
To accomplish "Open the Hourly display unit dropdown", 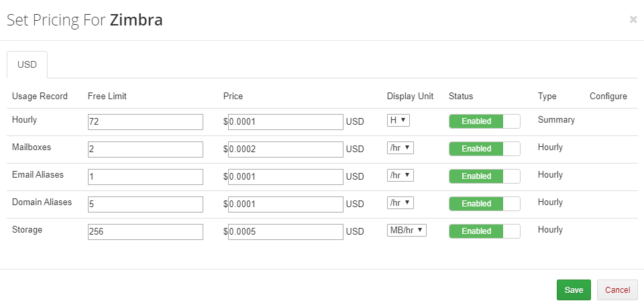I will [398, 120].
